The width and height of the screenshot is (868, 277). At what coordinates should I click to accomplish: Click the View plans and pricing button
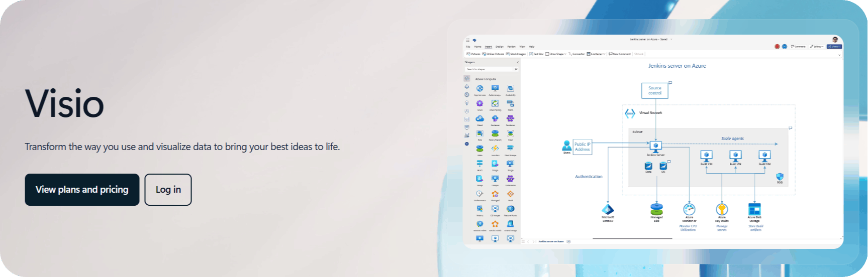pyautogui.click(x=82, y=190)
